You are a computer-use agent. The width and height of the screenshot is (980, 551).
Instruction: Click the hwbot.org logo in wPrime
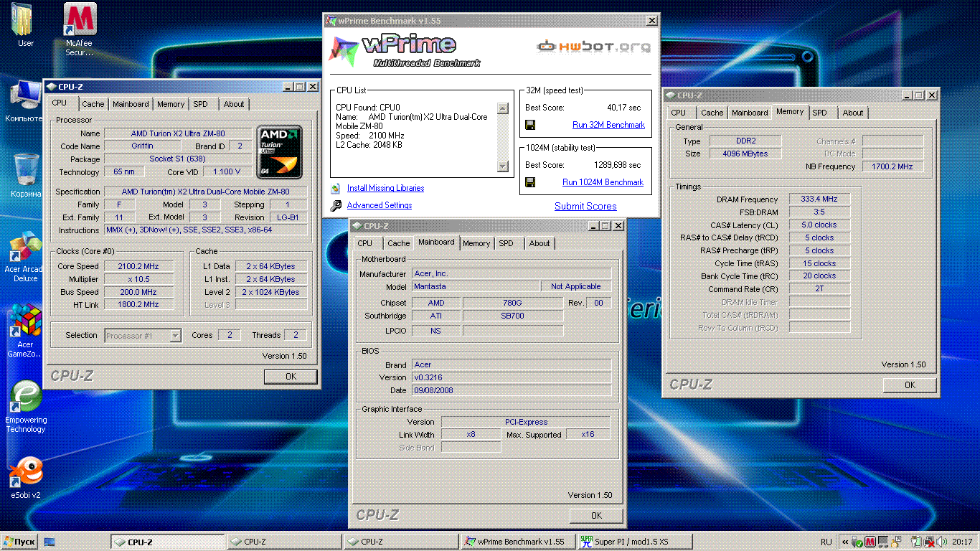click(x=594, y=47)
